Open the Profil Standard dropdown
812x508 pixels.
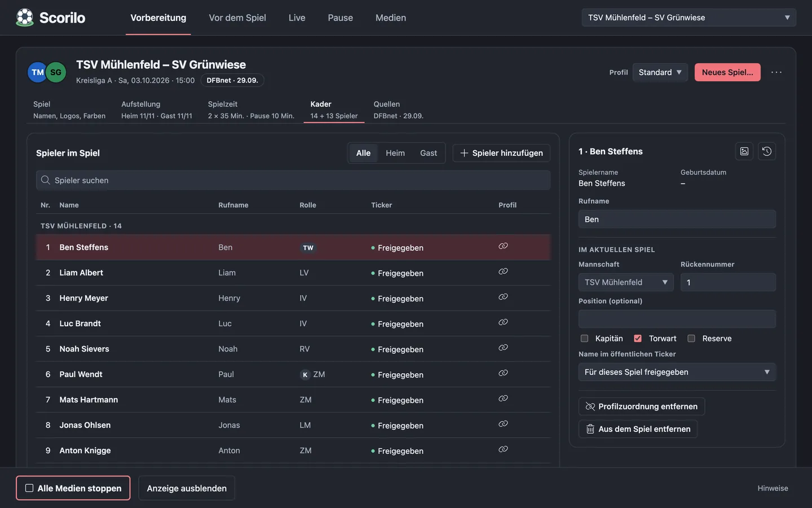point(660,72)
